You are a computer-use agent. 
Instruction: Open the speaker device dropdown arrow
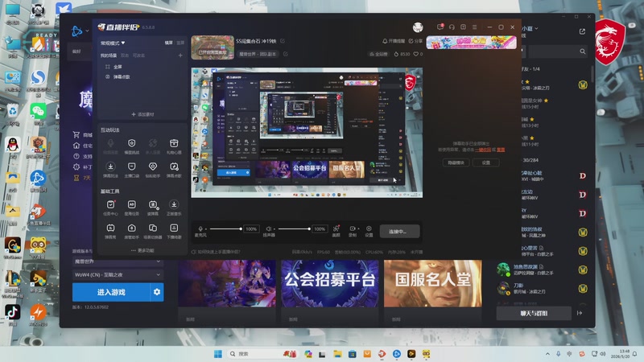[x=274, y=228]
